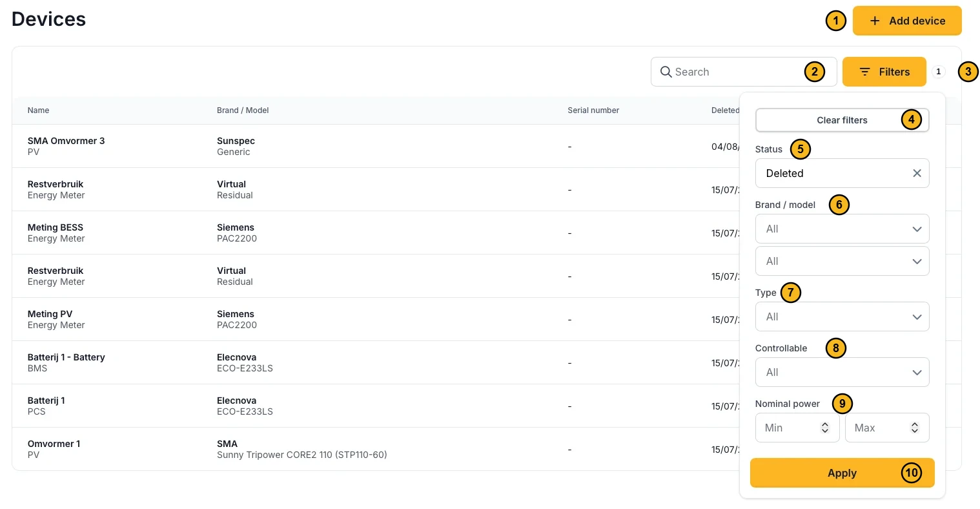
Task: Expand the Type dropdown
Action: 842,317
